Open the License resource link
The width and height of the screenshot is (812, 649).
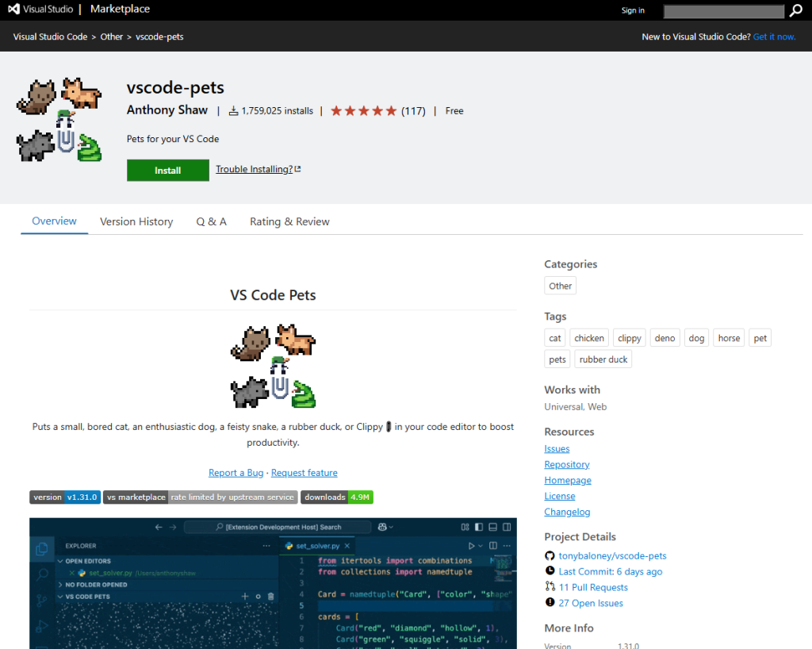pos(559,496)
